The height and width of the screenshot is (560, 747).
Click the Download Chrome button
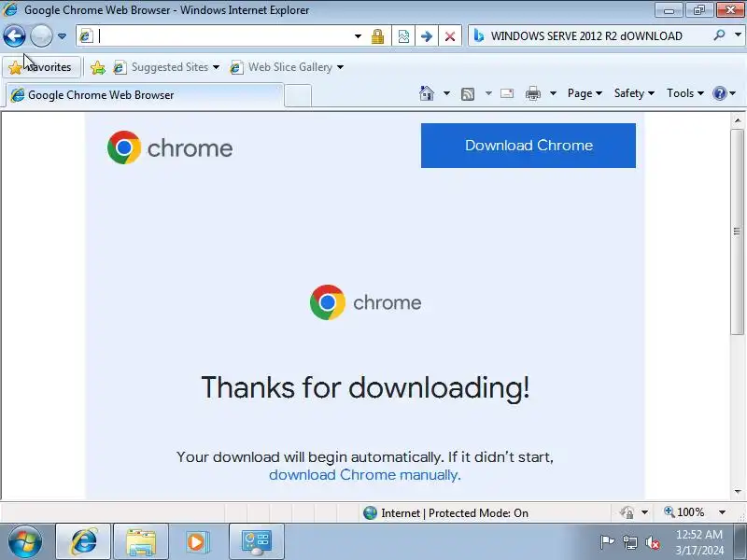coord(528,146)
